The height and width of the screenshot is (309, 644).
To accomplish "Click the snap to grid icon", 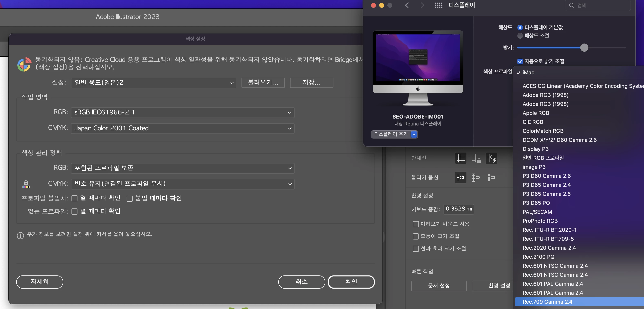I will pyautogui.click(x=475, y=178).
